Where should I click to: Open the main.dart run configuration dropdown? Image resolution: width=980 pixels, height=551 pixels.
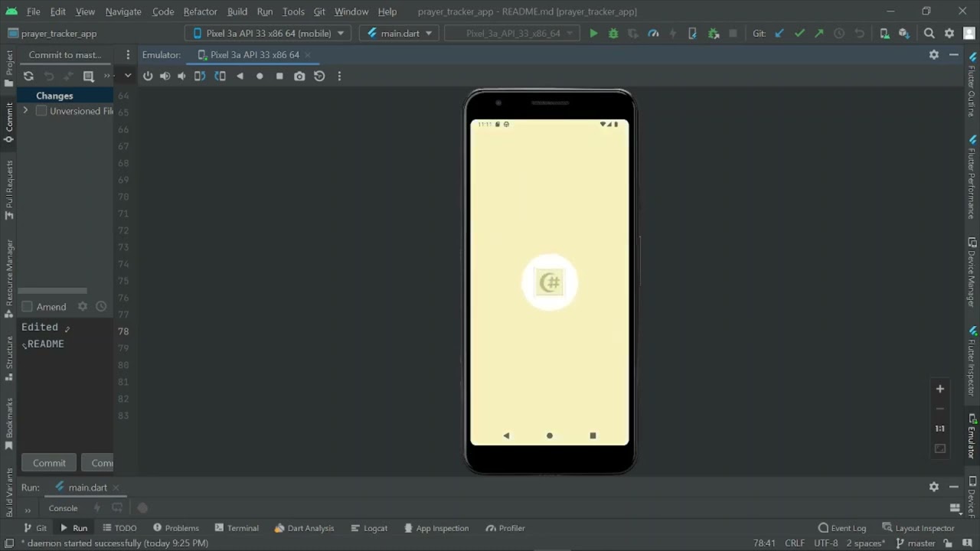400,33
